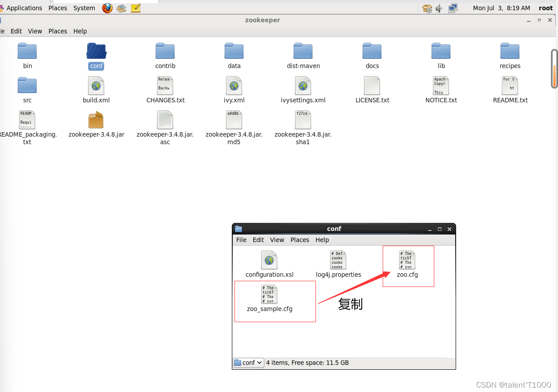This screenshot has height=392, width=558.
Task: Open the src folder
Action: click(x=27, y=85)
